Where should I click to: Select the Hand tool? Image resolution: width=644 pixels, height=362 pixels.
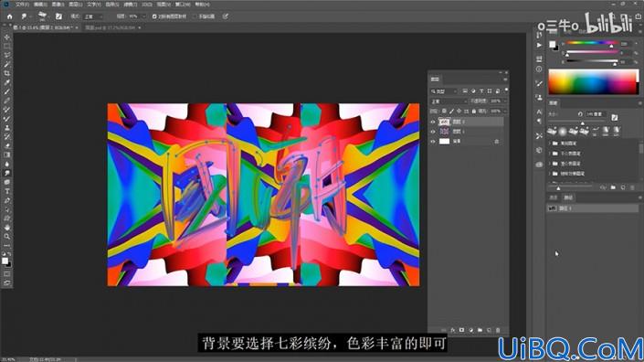pyautogui.click(x=7, y=228)
